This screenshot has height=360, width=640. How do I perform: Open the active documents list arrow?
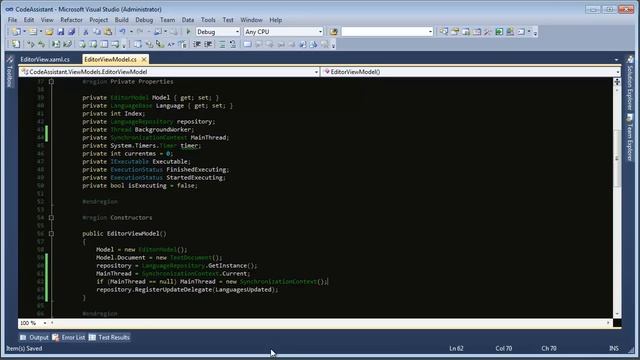616,60
